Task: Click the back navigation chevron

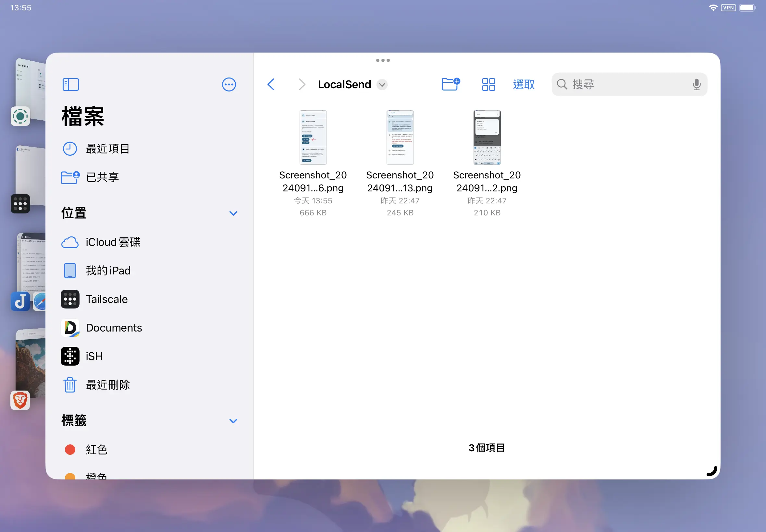Action: pos(271,84)
